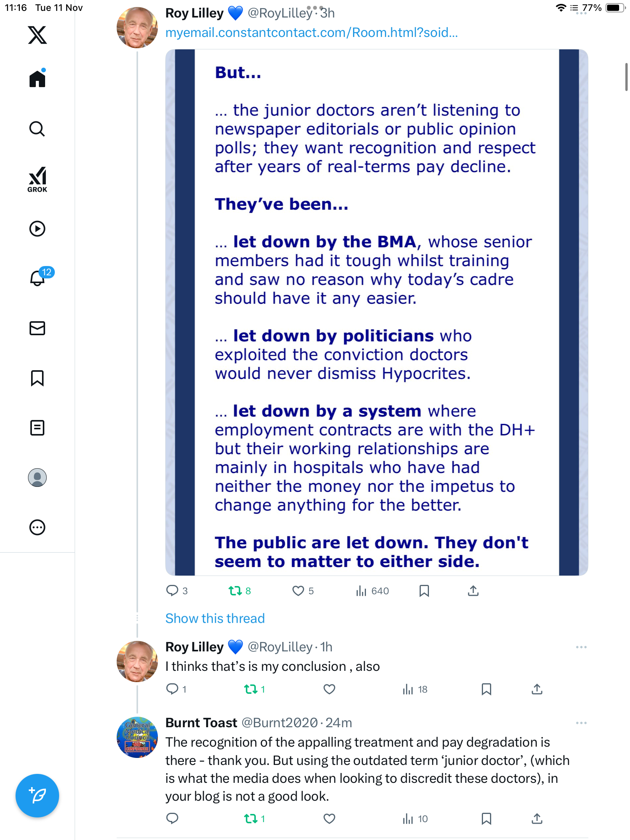Screen dimensions: 630x840
Task: Click the compose new post button
Action: [37, 796]
